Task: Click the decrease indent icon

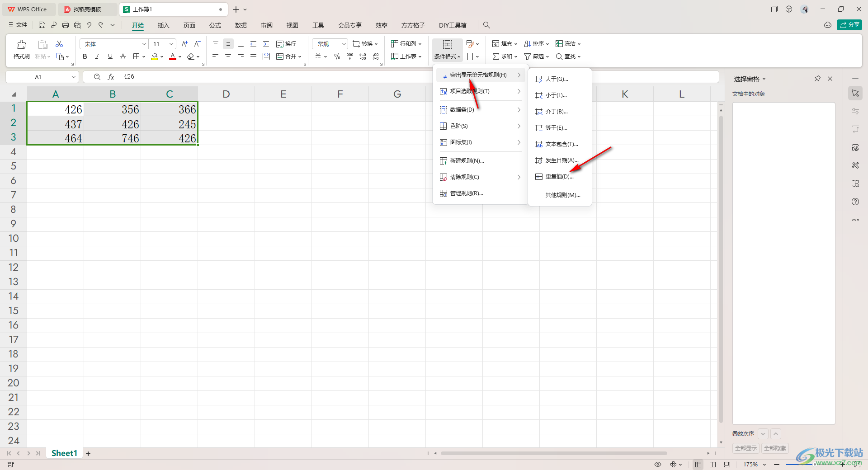Action: tap(254, 44)
